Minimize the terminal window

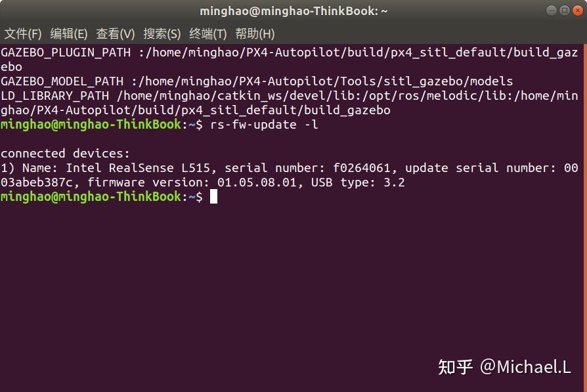tap(550, 11)
